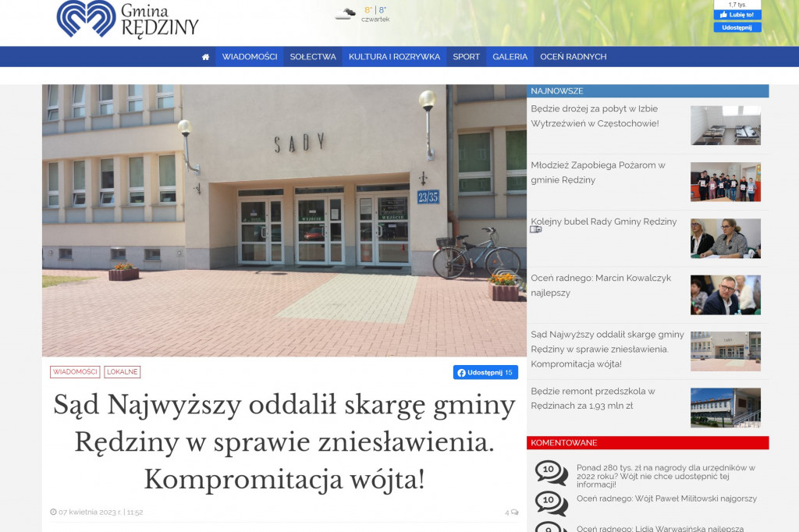Image resolution: width=799 pixels, height=532 pixels.
Task: Click the LOKALNE category tag
Action: (x=122, y=372)
